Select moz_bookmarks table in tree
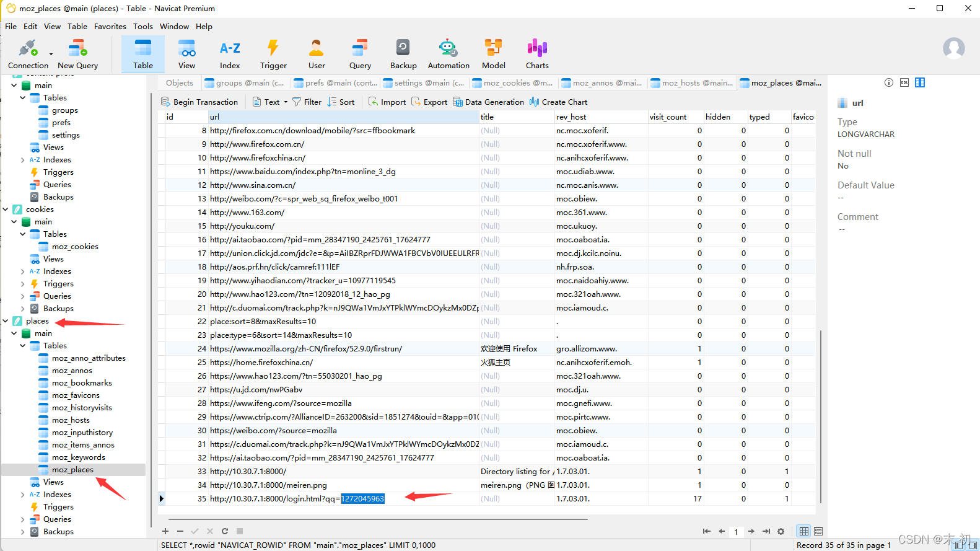The image size is (980, 551). tap(82, 382)
